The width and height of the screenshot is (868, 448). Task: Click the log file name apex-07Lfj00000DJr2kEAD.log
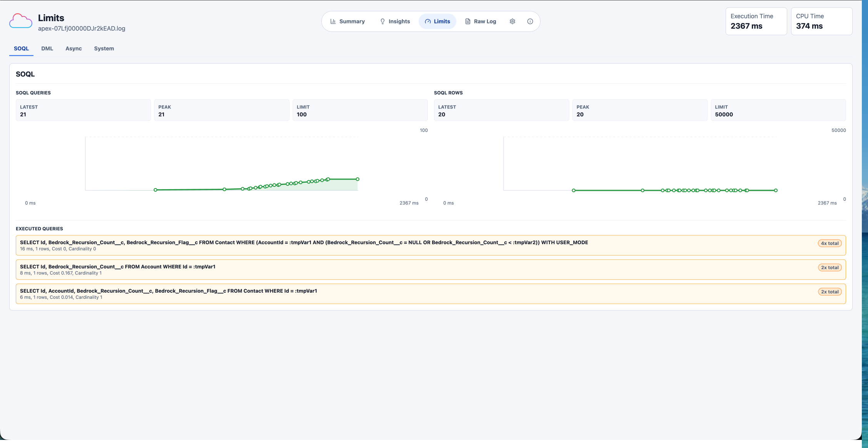82,28
